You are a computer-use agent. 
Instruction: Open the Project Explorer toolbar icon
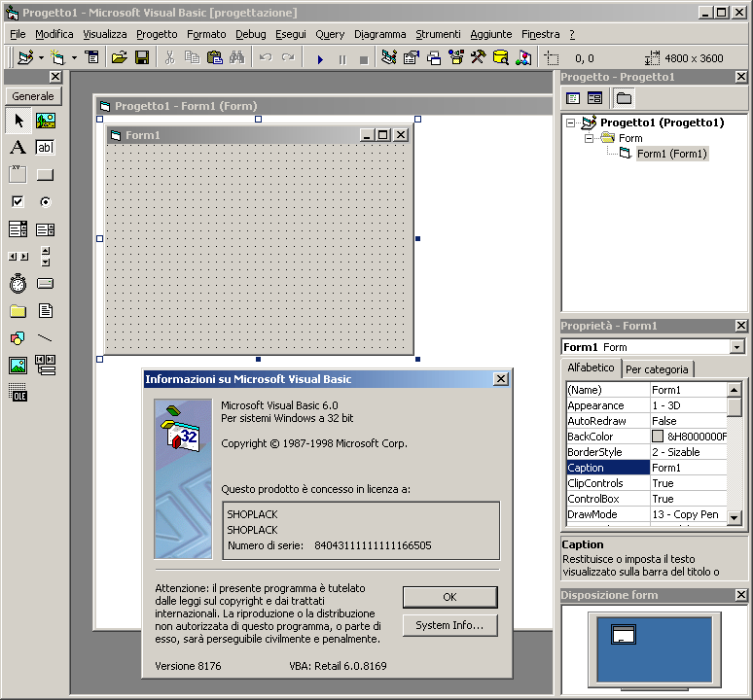pyautogui.click(x=388, y=58)
